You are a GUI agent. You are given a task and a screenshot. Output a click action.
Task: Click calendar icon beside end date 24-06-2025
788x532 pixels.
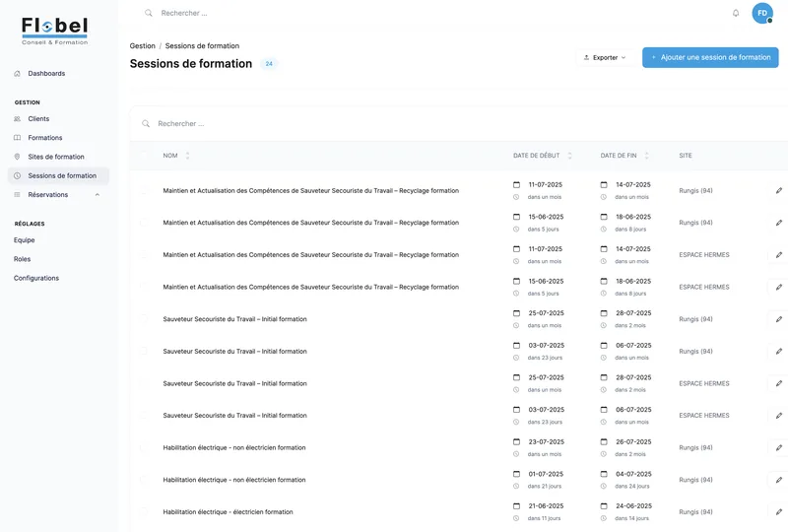(604, 506)
